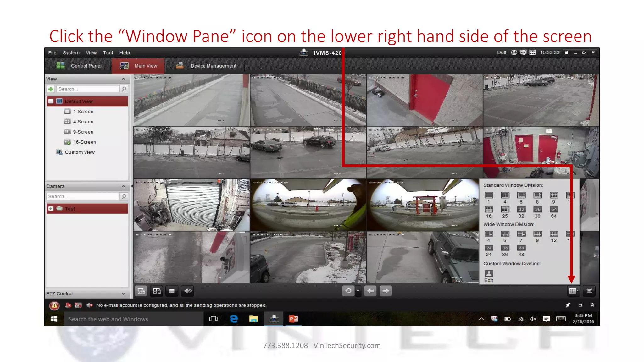
Task: Select the red door camera feed thumbnail
Action: click(x=425, y=100)
